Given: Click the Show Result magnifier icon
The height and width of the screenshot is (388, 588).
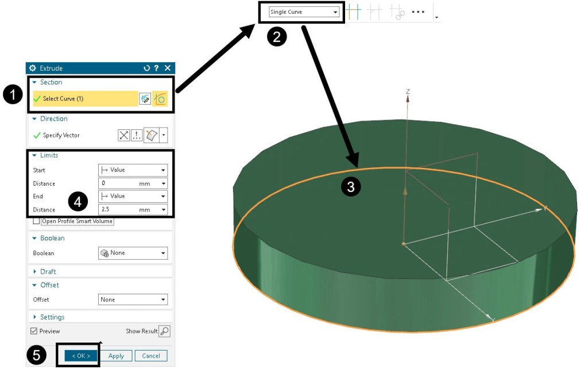Looking at the screenshot, I should 165,331.
